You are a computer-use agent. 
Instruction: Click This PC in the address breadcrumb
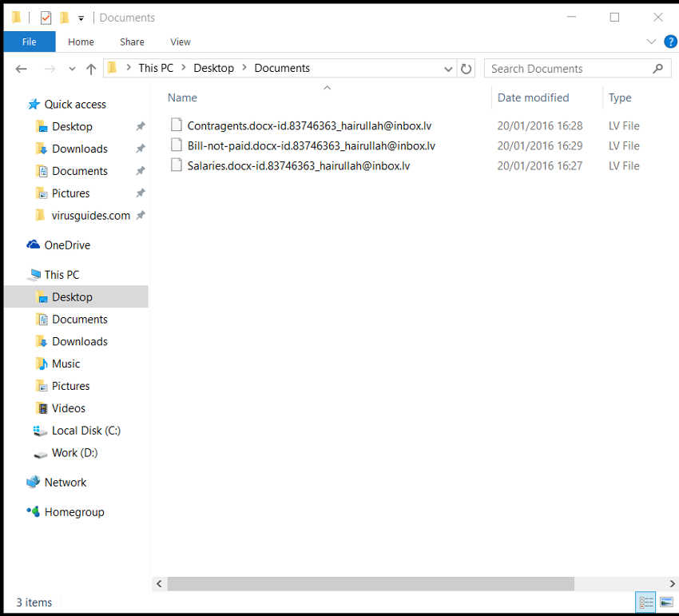(x=156, y=68)
